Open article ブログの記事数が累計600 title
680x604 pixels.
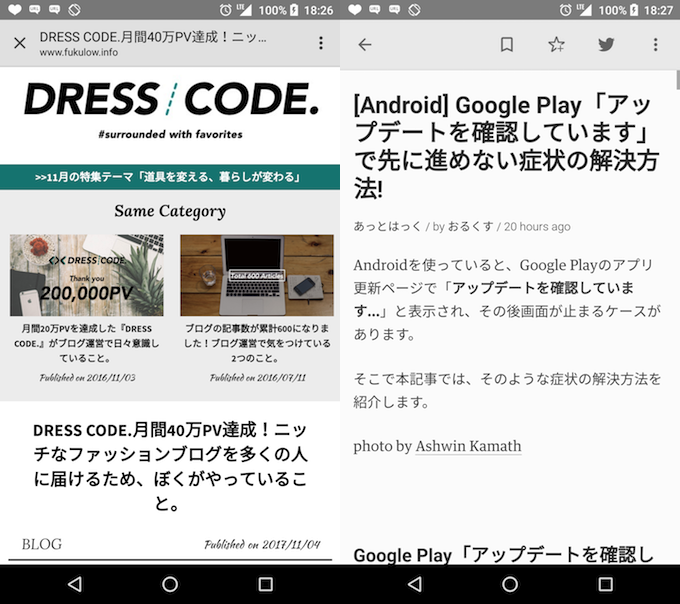257,343
